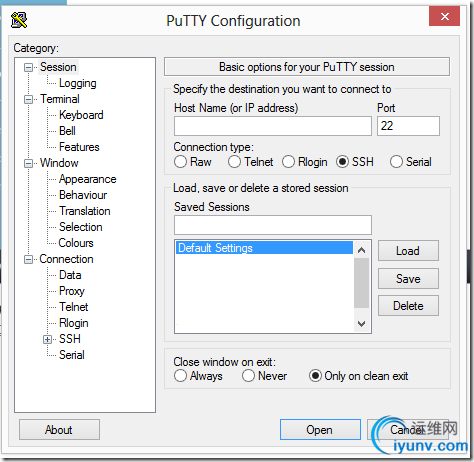This screenshot has width=474, height=462.
Task: Open the Translation category
Action: tap(85, 211)
